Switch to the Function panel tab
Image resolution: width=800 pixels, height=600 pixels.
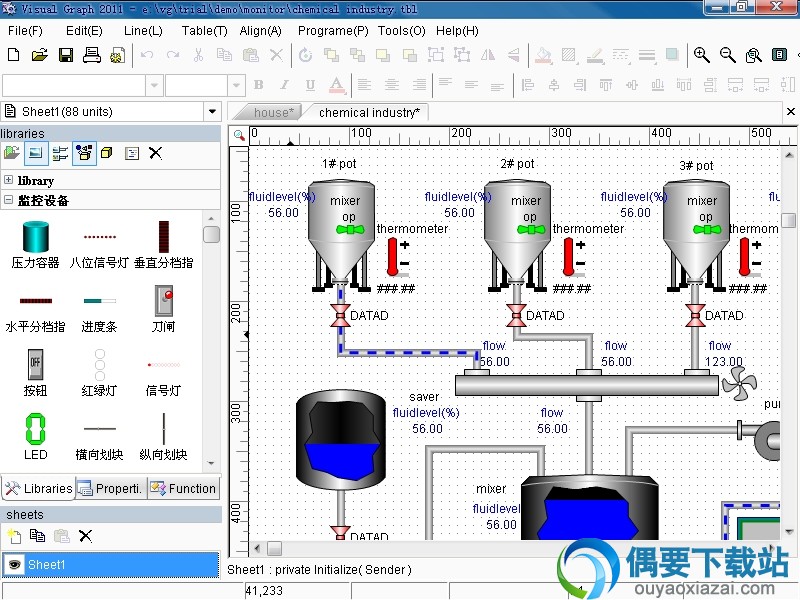pyautogui.click(x=184, y=488)
